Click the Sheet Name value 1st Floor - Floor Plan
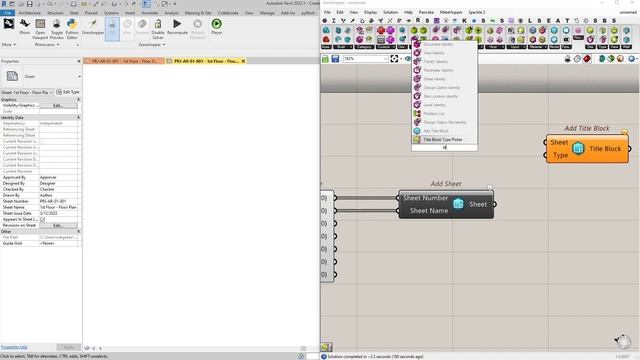This screenshot has height=360, width=640. [58, 207]
